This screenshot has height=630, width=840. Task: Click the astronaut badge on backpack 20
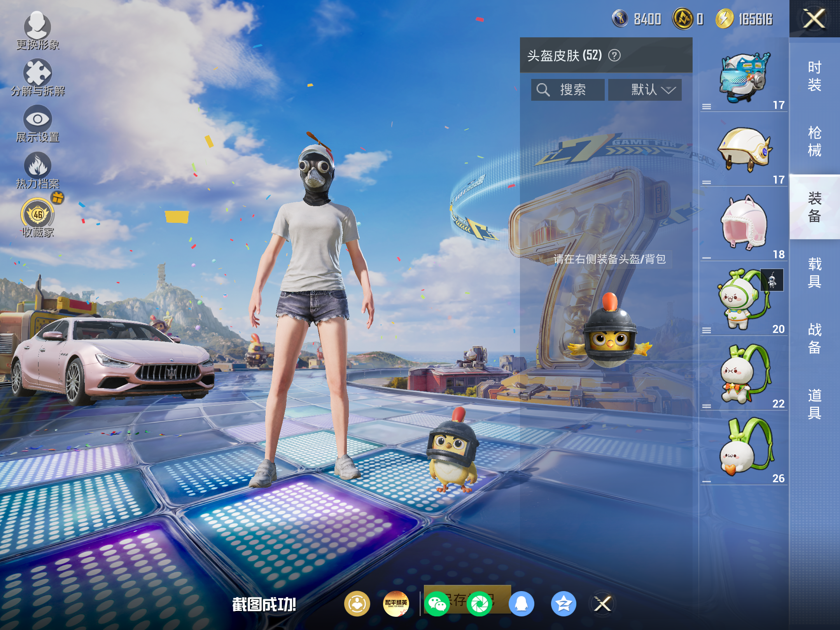[x=772, y=280]
